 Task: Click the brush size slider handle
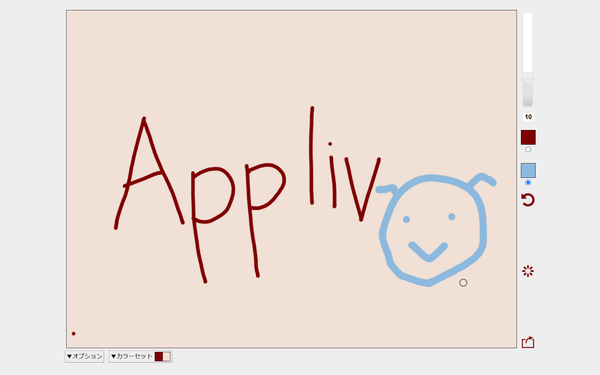tap(528, 77)
